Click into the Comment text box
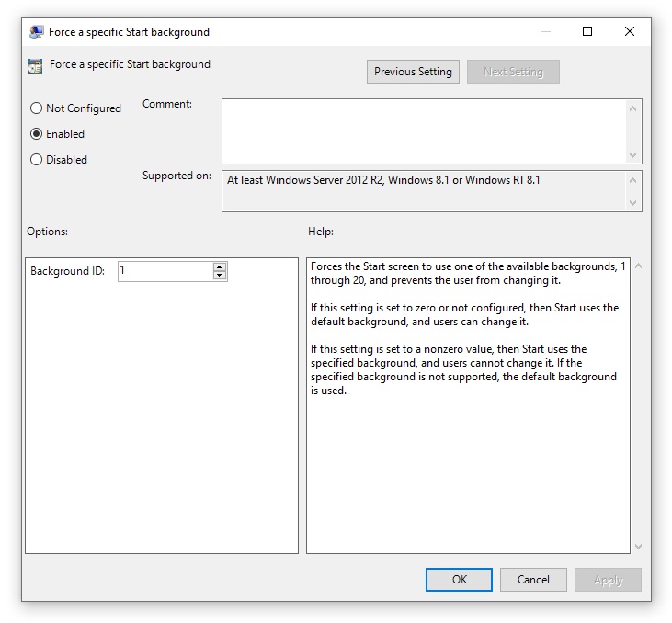This screenshot has height=623, width=672. tap(423, 131)
